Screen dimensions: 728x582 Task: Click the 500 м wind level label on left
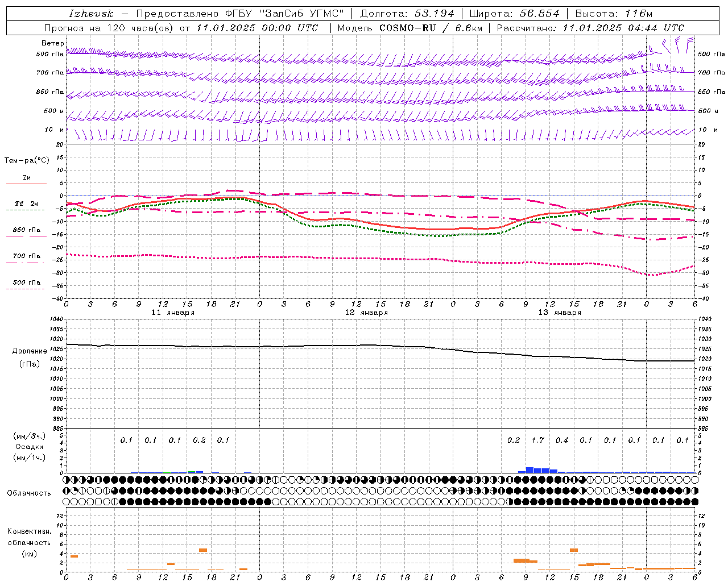pos(54,111)
